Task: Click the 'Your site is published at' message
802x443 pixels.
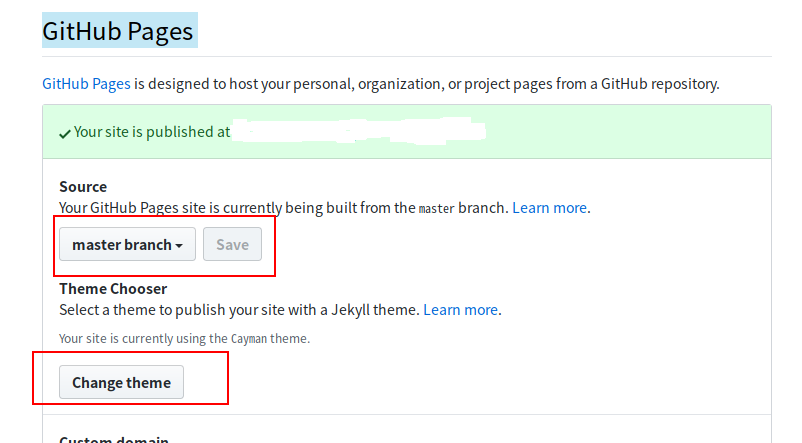Action: click(x=152, y=132)
